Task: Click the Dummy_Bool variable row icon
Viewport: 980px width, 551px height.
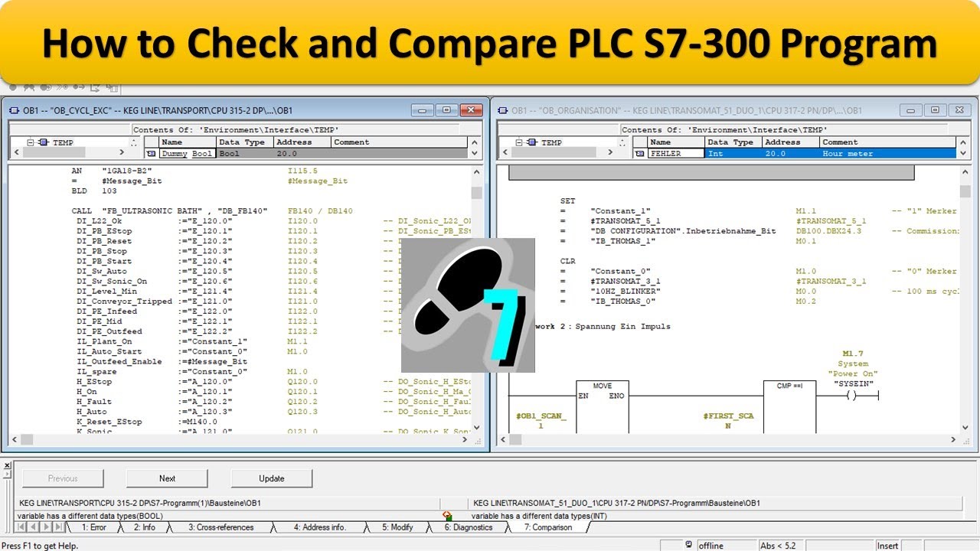Action: [151, 153]
